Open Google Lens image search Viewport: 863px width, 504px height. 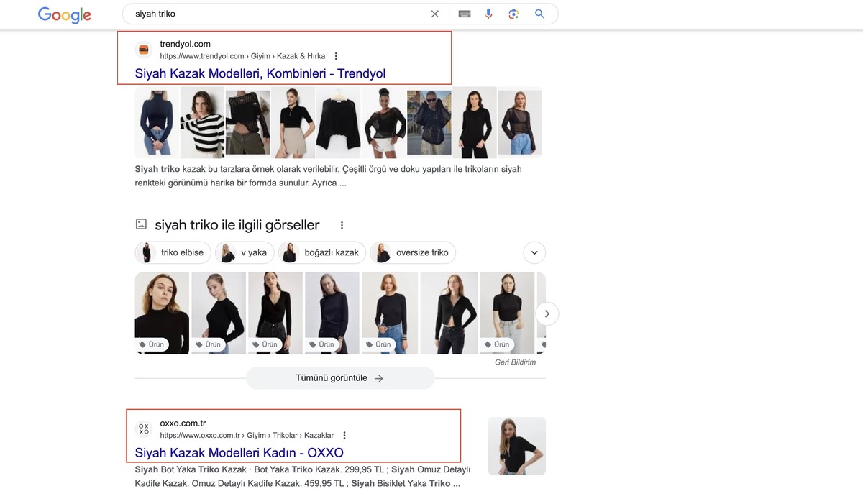513,14
